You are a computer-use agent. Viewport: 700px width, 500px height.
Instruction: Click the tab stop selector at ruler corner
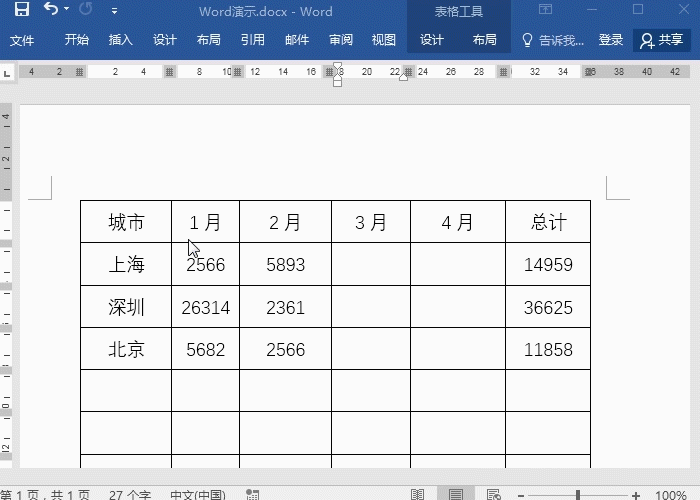7,72
